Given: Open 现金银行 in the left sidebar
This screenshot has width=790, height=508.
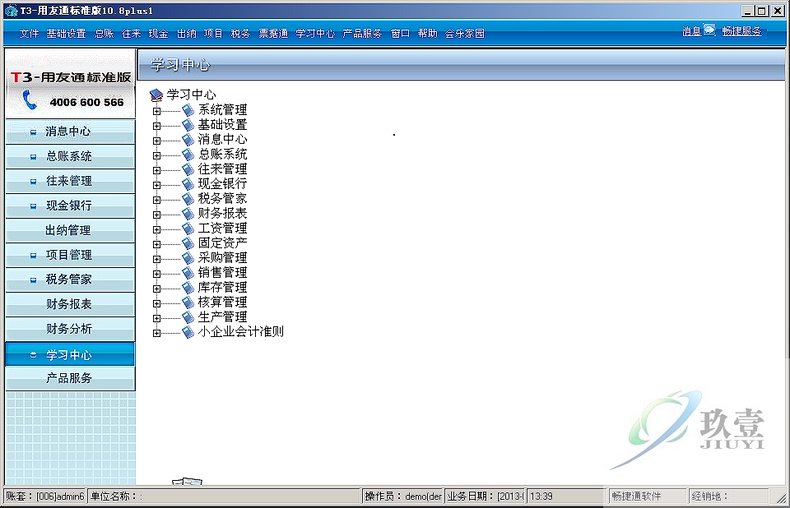Looking at the screenshot, I should 70,206.
